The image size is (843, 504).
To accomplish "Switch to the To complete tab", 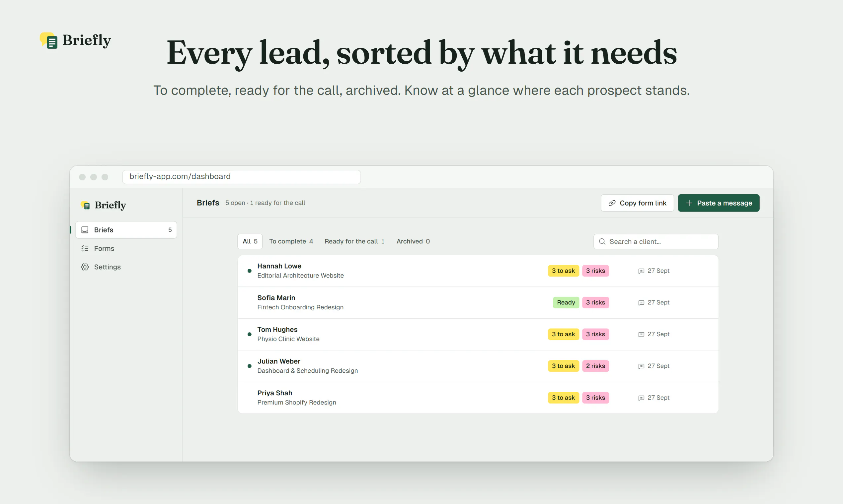I will coord(291,241).
